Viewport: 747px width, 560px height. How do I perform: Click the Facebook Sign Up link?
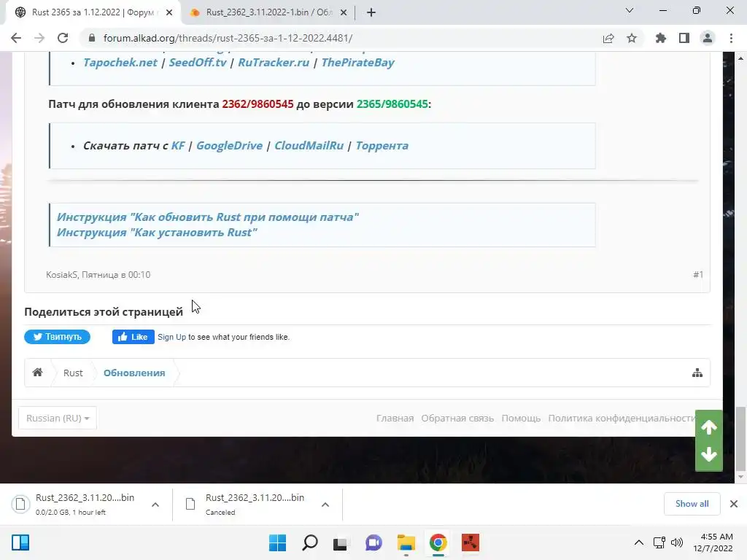[x=171, y=337]
